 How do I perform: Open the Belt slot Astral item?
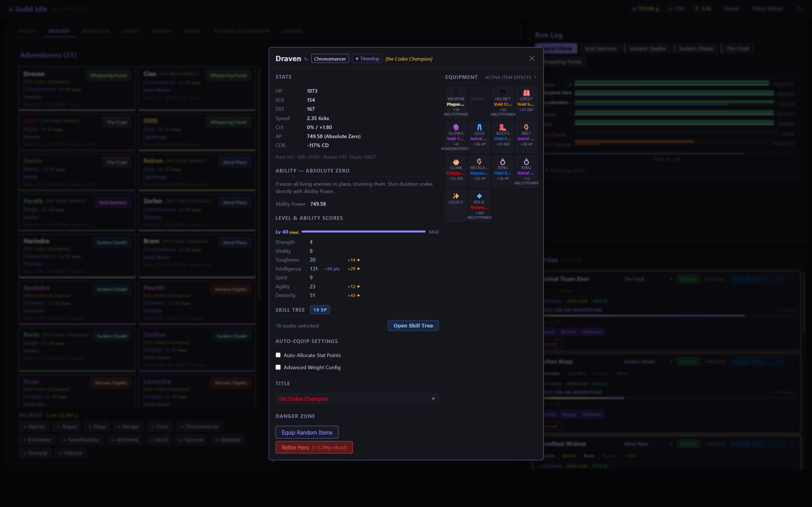pyautogui.click(x=526, y=137)
